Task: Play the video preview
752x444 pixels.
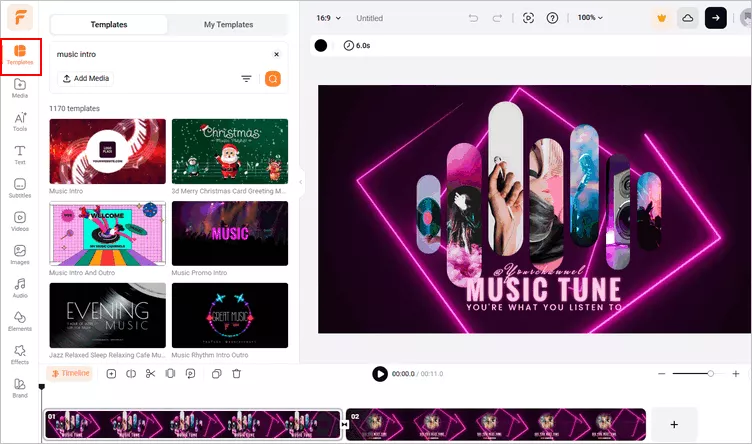Action: coord(380,374)
